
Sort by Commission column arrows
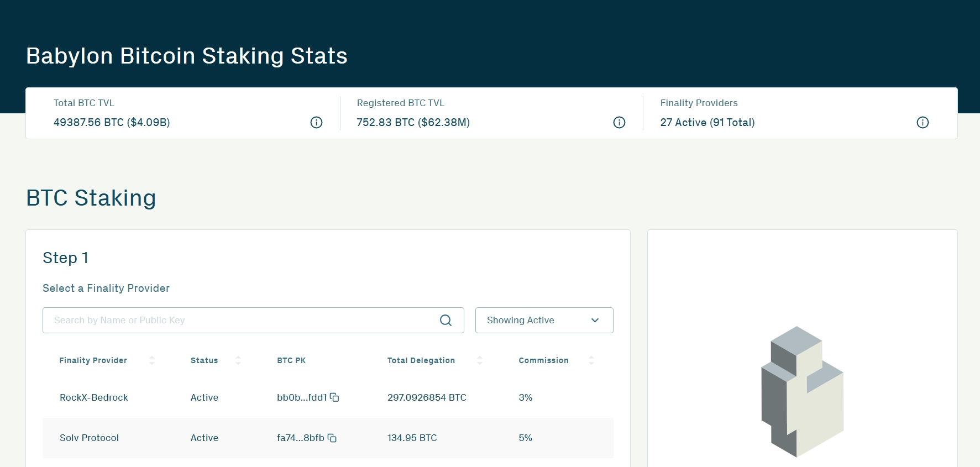(x=591, y=360)
